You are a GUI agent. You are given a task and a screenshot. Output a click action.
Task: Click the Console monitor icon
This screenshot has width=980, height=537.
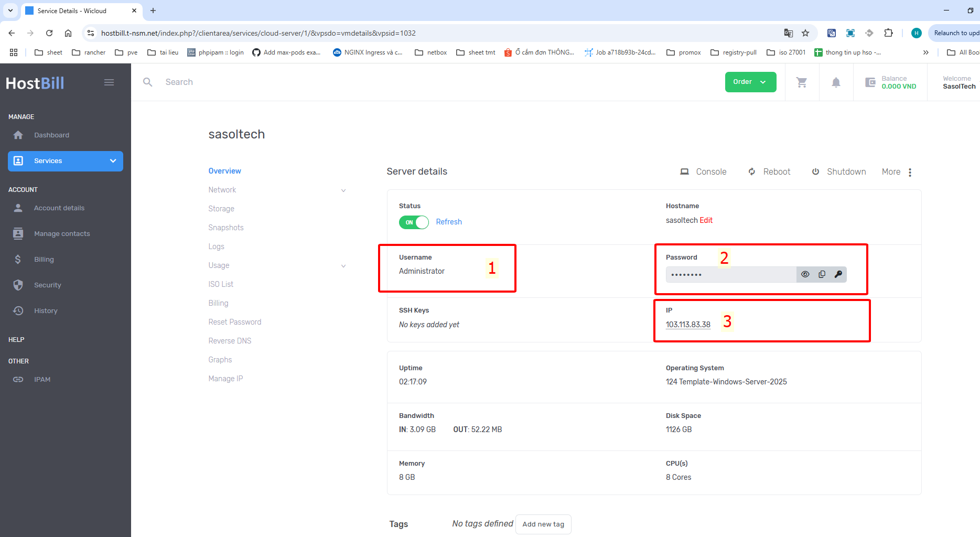point(684,172)
